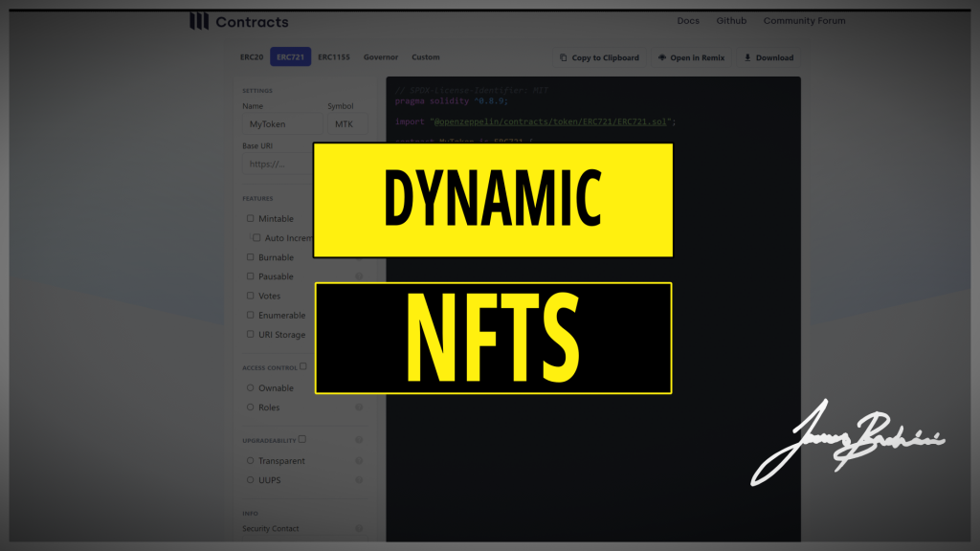This screenshot has width=980, height=551.
Task: Switch to the ERC20 tab
Action: 252,57
